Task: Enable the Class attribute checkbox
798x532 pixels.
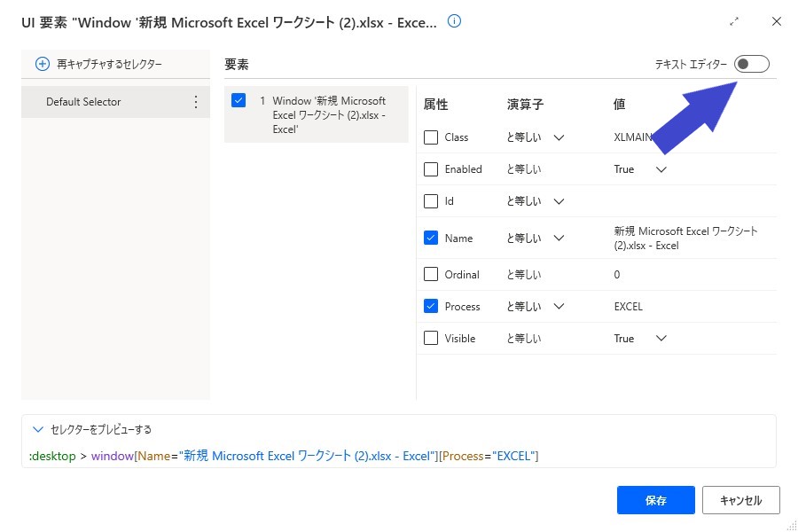Action: 431,137
